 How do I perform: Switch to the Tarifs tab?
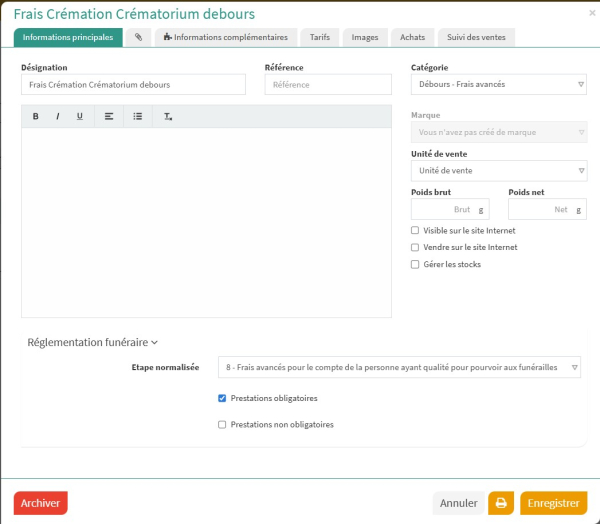[320, 38]
